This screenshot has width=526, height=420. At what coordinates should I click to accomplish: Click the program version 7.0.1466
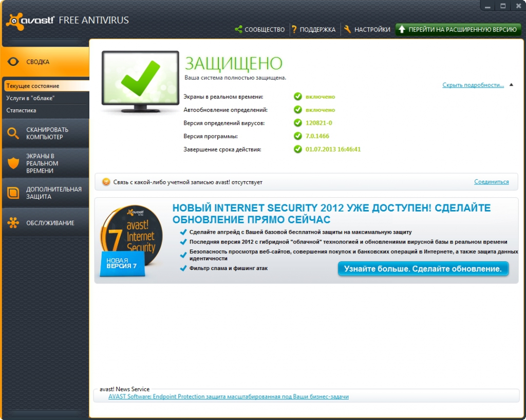coord(317,136)
